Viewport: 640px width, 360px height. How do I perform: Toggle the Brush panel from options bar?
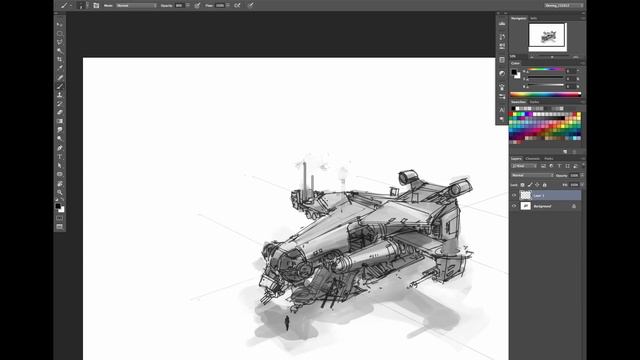(x=96, y=6)
